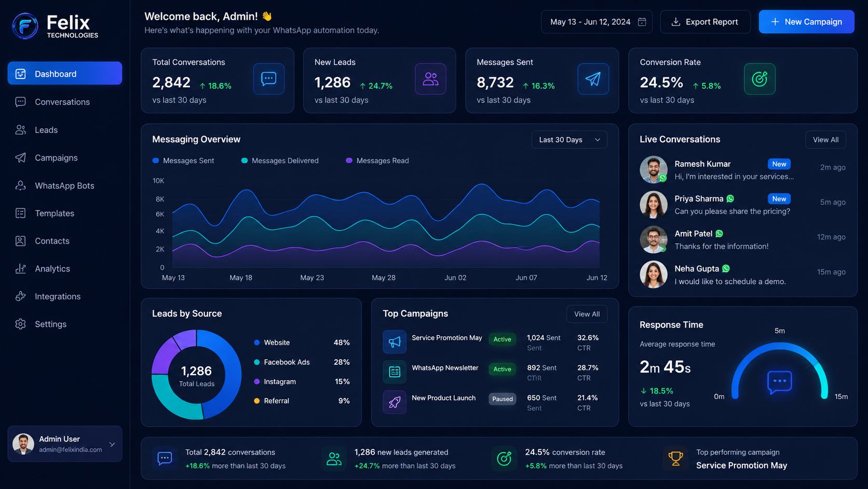Click the WhatsApp icon beside Priya Sharma

click(x=730, y=199)
